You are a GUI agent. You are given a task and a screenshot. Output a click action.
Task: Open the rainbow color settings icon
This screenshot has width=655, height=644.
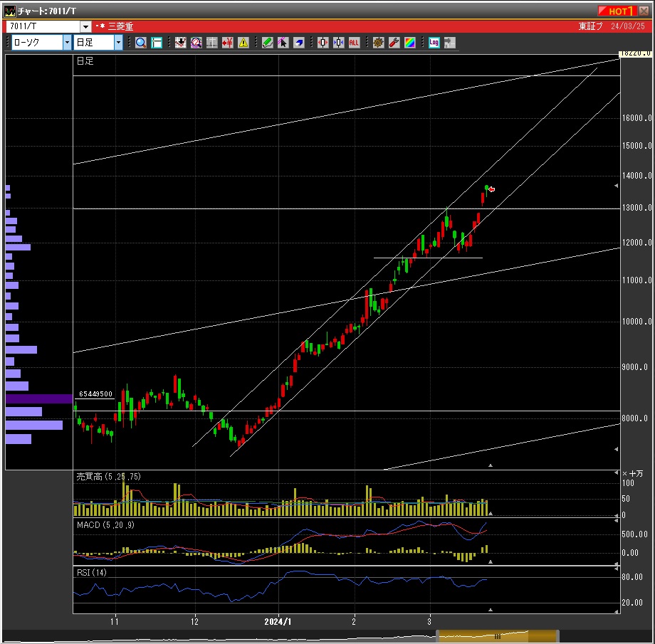[410, 43]
